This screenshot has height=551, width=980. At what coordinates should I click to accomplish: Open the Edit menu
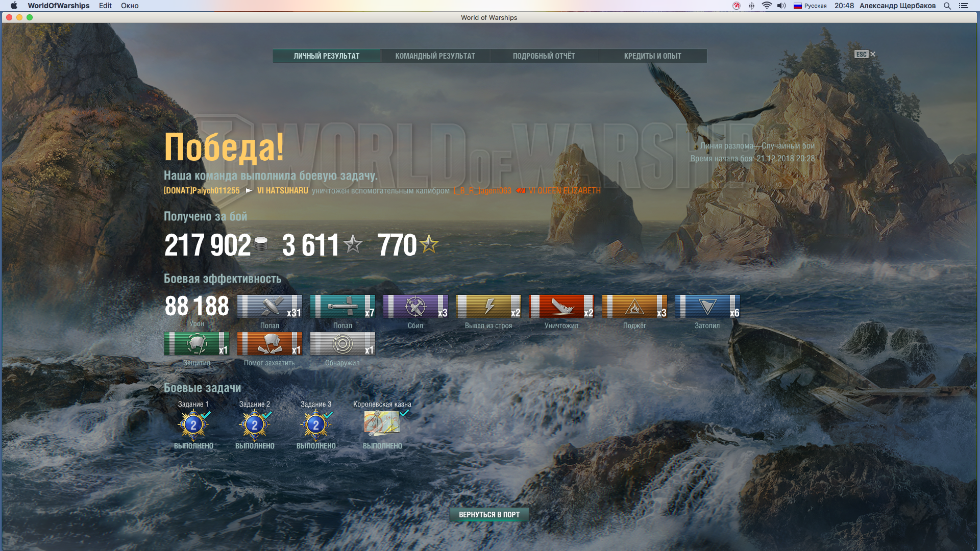click(105, 6)
